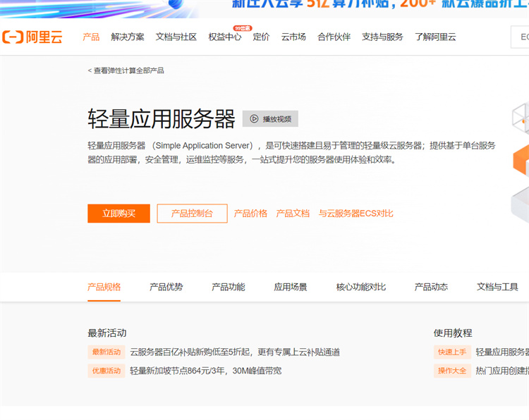Click the Alibaba Cloud logo
The width and height of the screenshot is (529, 420).
pyautogui.click(x=32, y=37)
